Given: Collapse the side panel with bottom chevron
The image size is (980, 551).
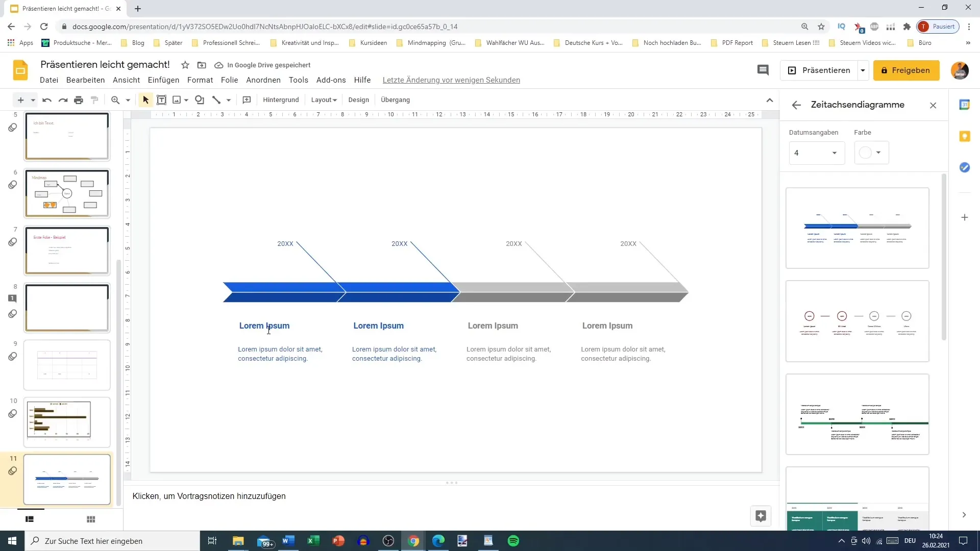Looking at the screenshot, I should coord(964,515).
